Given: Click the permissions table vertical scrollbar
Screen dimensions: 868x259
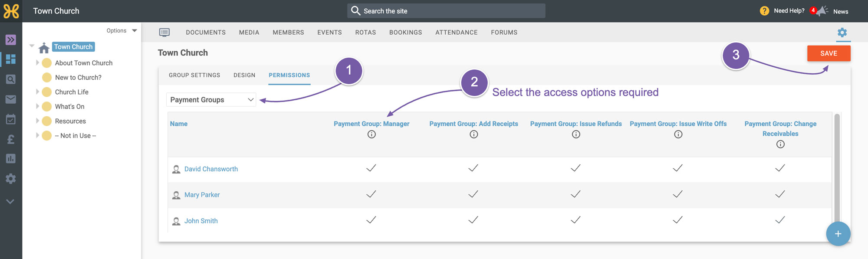Looking at the screenshot, I should [837, 169].
